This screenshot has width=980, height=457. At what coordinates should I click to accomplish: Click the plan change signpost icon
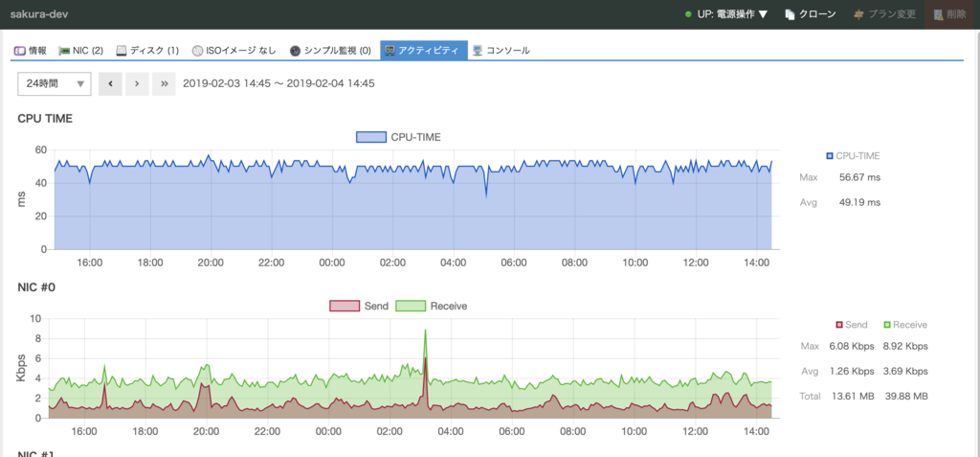[858, 13]
